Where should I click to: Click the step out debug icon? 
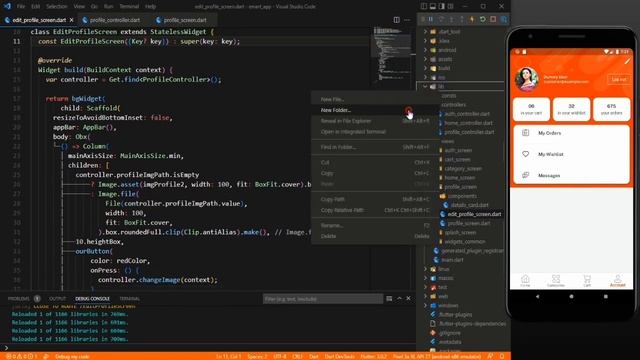tap(462, 19)
